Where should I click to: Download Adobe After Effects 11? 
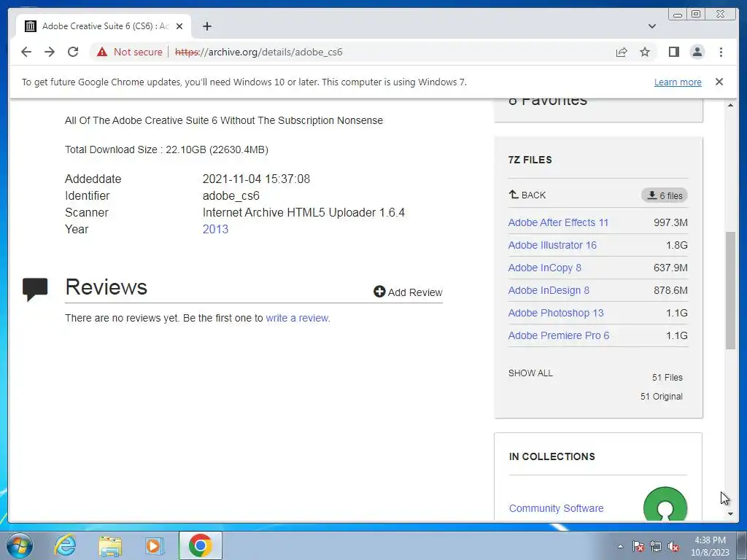558,222
